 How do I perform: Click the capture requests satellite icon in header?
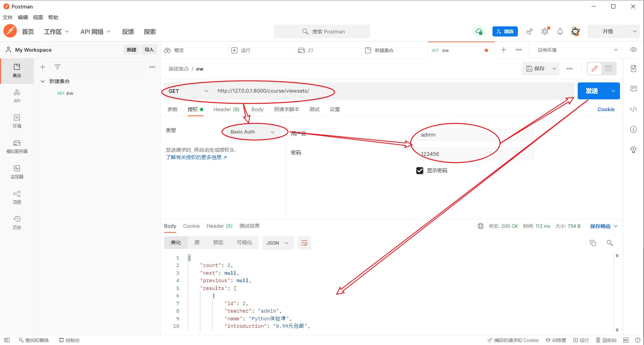pyautogui.click(x=530, y=31)
